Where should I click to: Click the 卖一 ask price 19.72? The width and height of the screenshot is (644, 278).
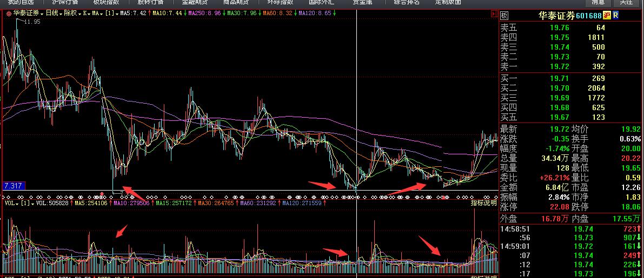pyautogui.click(x=560, y=66)
